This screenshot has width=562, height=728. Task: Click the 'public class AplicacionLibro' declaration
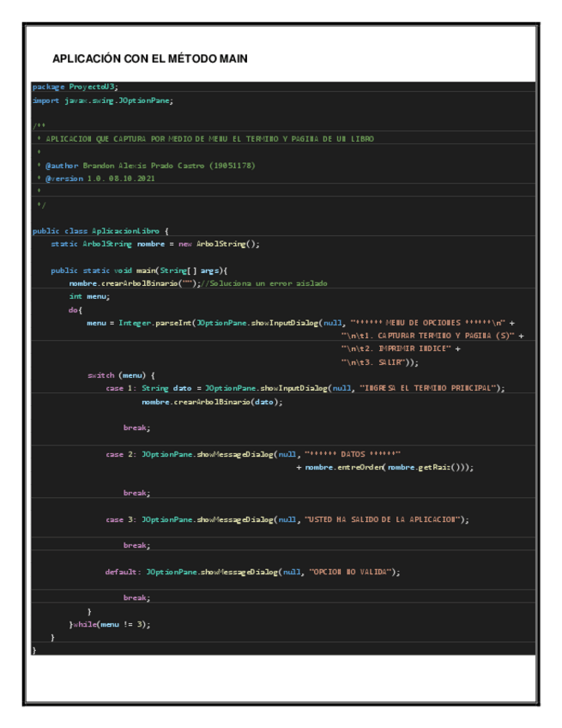[x=100, y=230]
